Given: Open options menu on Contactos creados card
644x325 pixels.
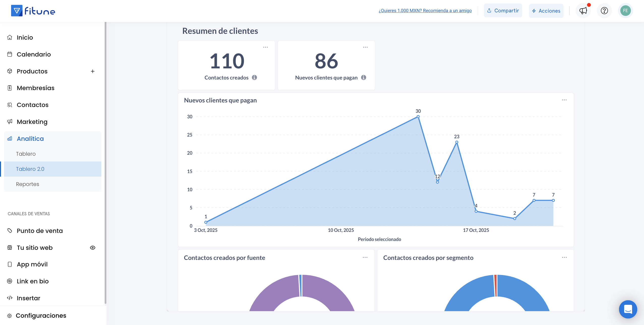Looking at the screenshot, I should (x=266, y=47).
